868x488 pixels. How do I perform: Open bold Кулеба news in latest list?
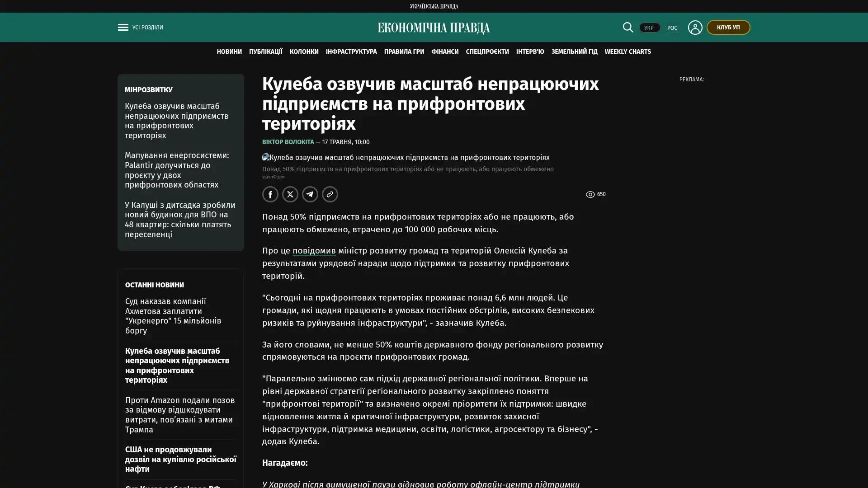177,366
